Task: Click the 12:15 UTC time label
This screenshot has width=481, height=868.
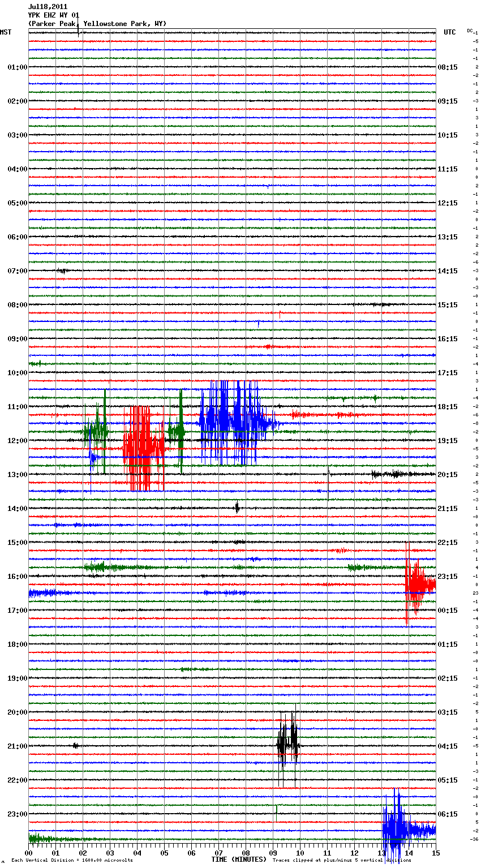Action: click(x=448, y=203)
